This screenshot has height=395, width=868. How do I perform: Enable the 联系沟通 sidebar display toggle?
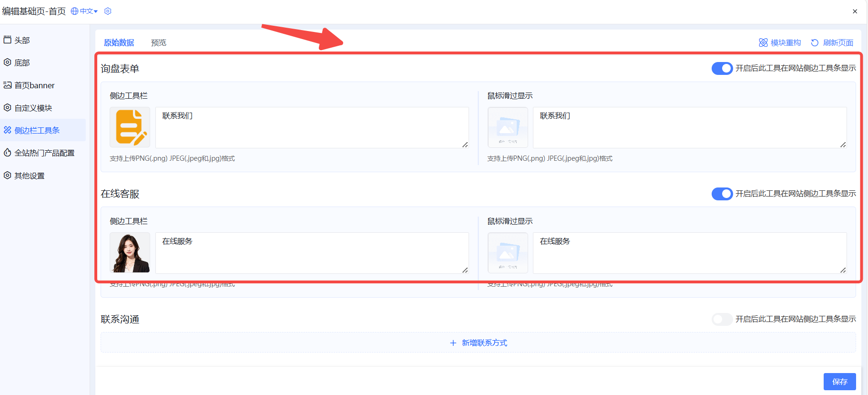722,319
